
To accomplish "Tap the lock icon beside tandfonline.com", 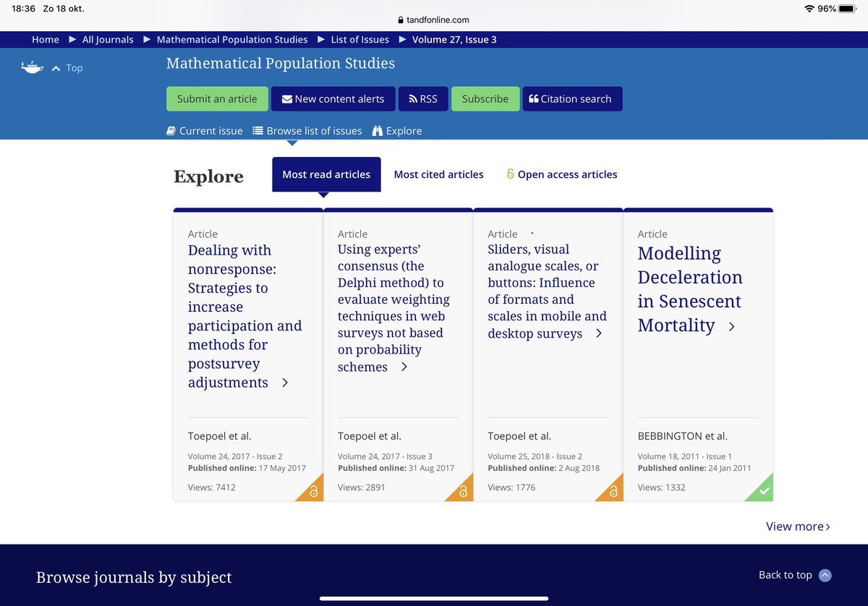I will pyautogui.click(x=400, y=20).
